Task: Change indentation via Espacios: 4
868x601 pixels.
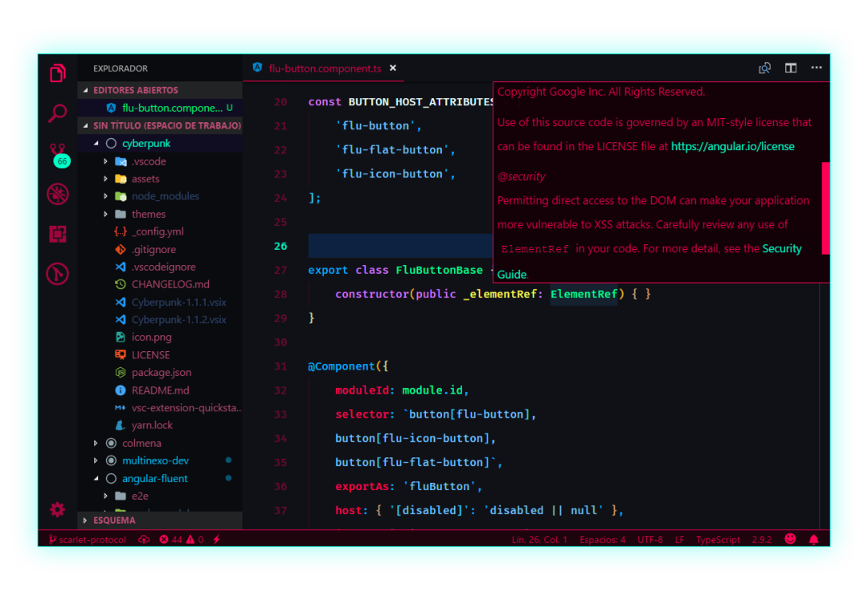Action: coord(602,540)
